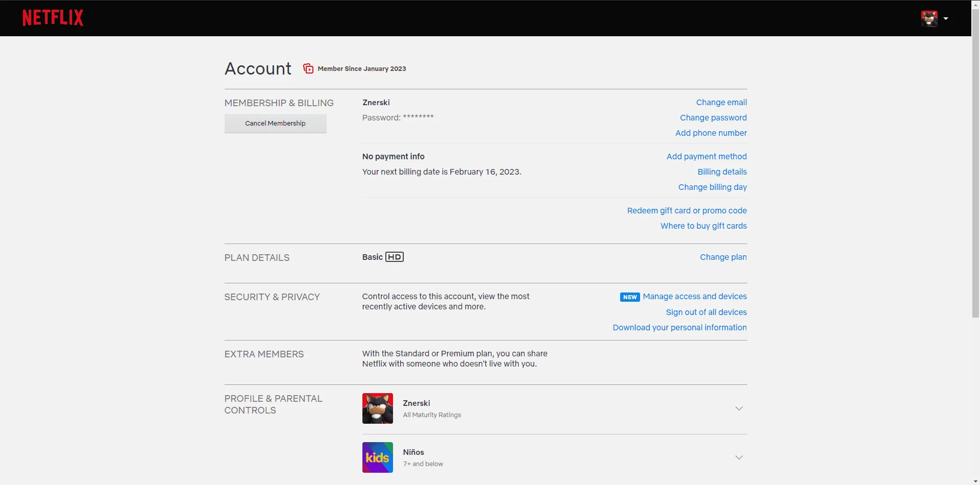
Task: Click the 'Znerski' account name under Membership
Action: point(376,102)
